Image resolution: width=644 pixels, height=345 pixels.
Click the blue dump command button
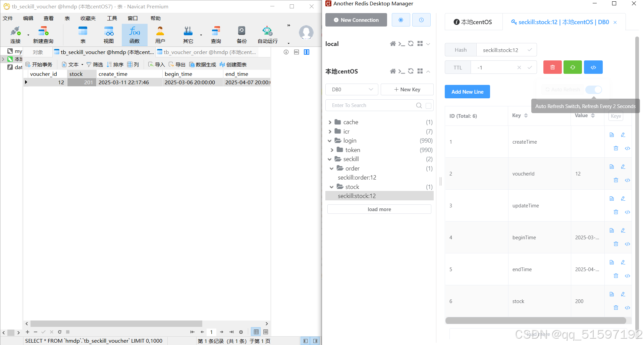coord(593,67)
